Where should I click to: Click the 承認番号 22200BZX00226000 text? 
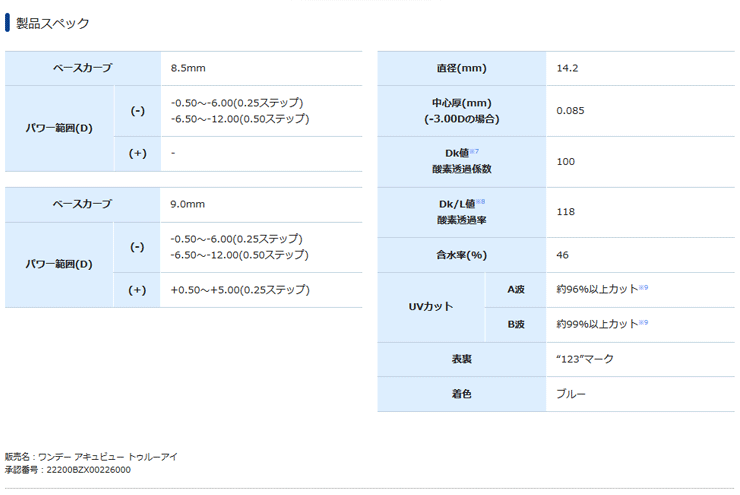(x=68, y=469)
